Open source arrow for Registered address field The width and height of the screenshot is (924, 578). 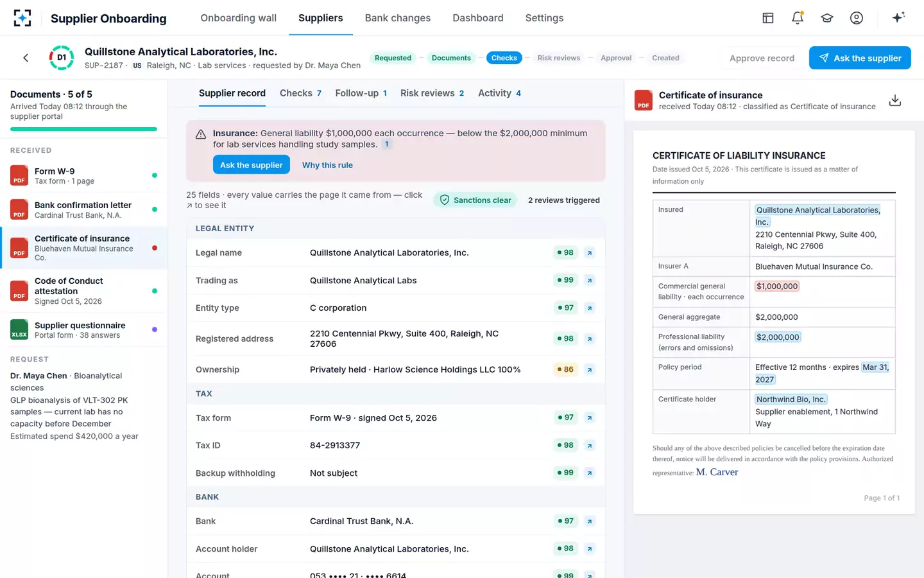(590, 339)
